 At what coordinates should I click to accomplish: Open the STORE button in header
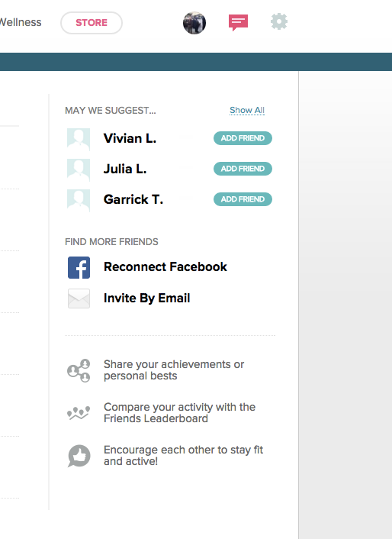tap(92, 23)
